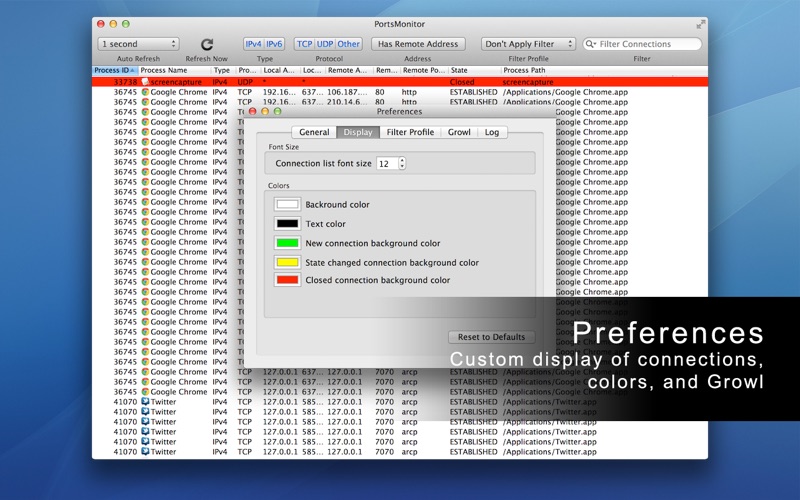The image size is (800, 500).
Task: Minimize the Preferences window with the yellow button
Action: coord(265,111)
